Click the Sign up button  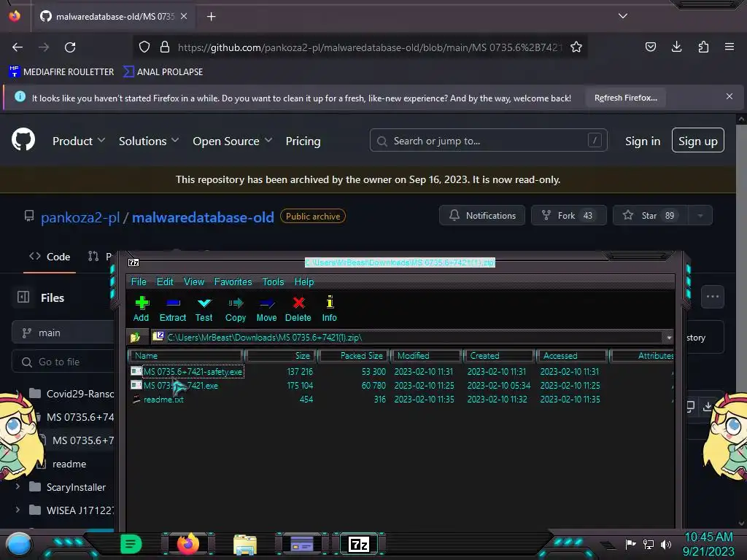[x=698, y=141]
